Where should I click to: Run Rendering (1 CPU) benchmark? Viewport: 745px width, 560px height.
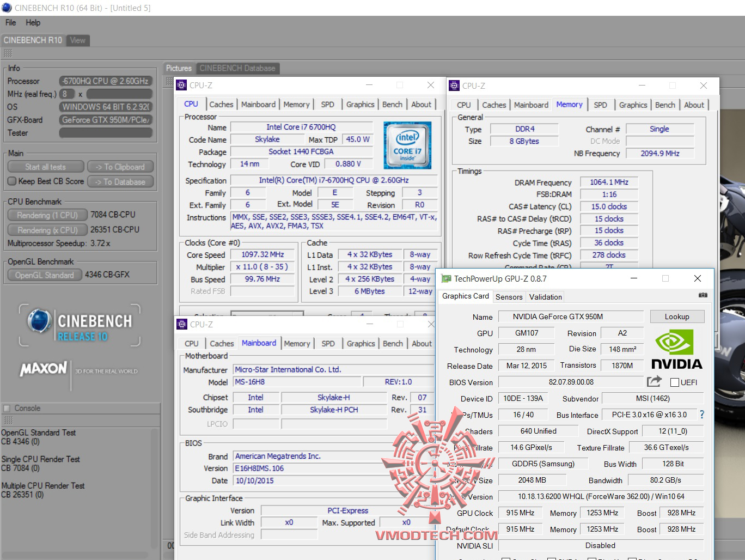point(47,215)
